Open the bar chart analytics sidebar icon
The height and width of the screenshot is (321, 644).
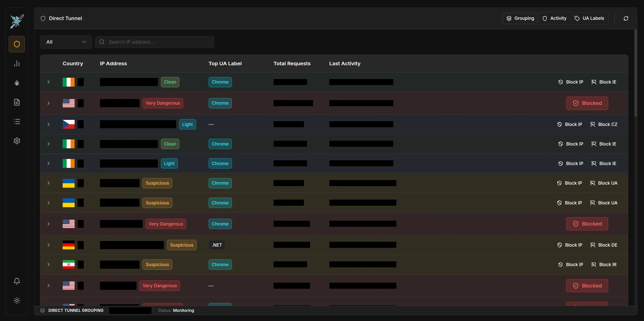click(x=17, y=63)
